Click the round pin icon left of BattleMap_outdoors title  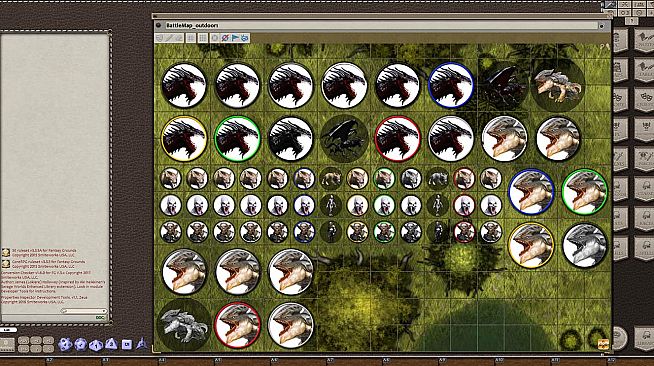158,25
